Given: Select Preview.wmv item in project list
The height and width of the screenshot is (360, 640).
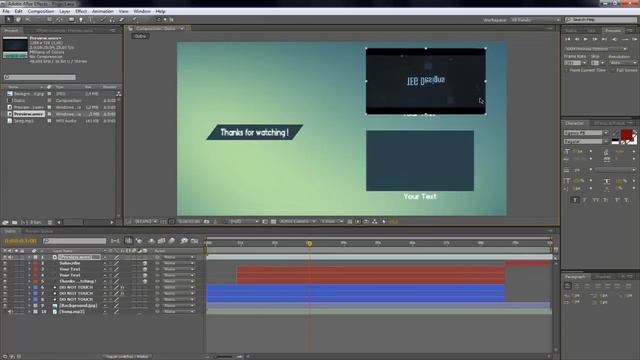Looking at the screenshot, I should click(x=29, y=114).
